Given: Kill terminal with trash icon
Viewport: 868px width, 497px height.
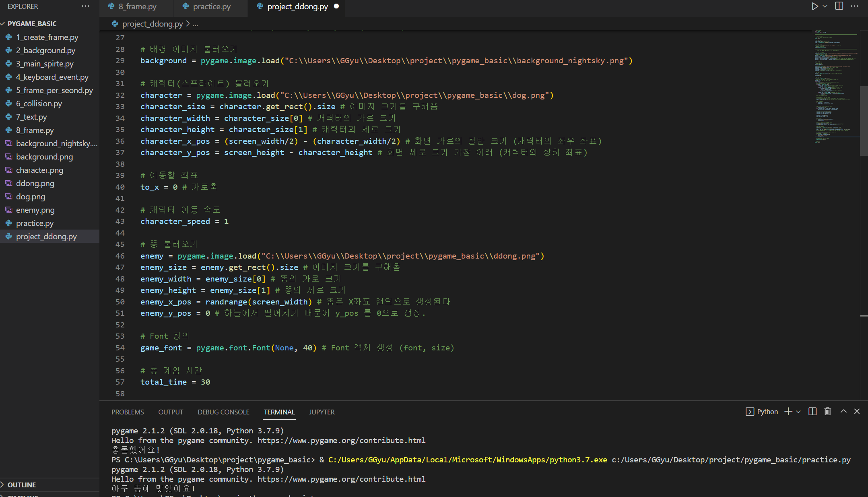Looking at the screenshot, I should pos(827,411).
